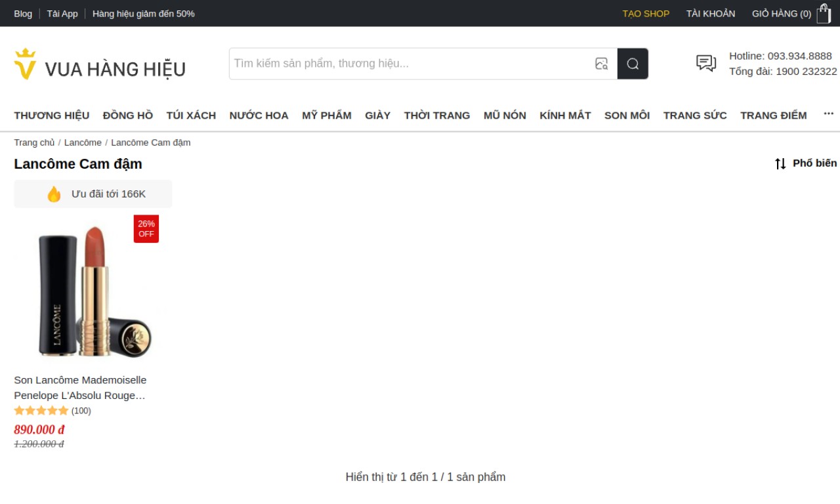
Task: Click the sort arrows icon beside Phổ biến
Action: [780, 163]
